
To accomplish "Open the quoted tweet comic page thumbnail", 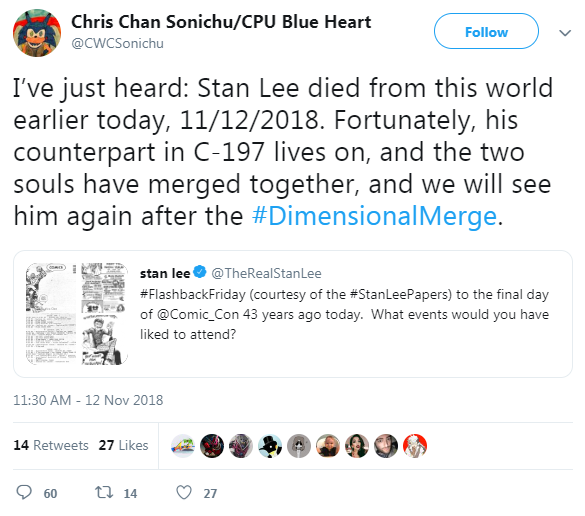I will [x=77, y=313].
